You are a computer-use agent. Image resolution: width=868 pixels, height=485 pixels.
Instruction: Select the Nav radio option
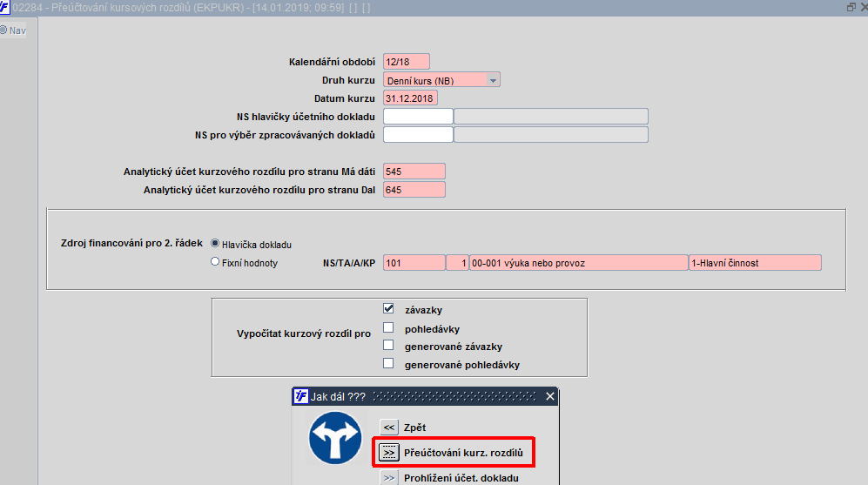coord(3,30)
